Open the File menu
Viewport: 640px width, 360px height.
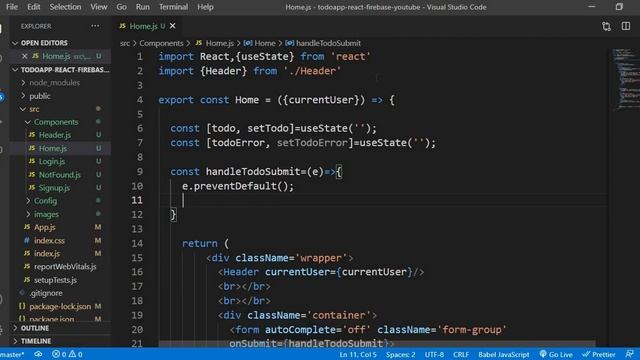point(12,7)
